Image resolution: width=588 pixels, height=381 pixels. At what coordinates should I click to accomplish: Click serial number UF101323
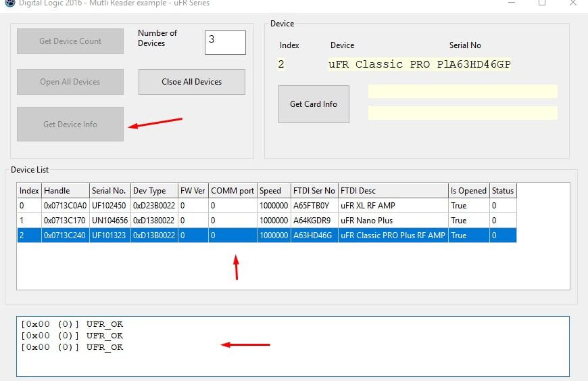pos(109,236)
